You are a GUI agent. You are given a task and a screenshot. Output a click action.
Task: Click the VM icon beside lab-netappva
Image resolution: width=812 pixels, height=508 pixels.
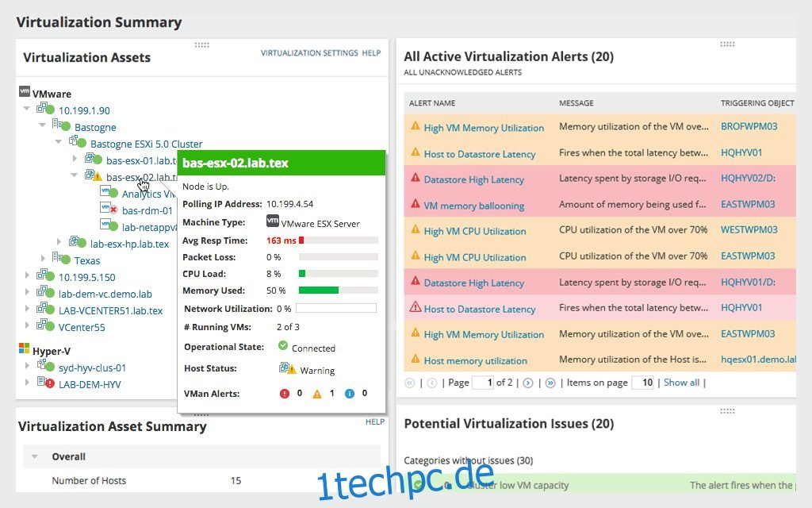point(109,225)
